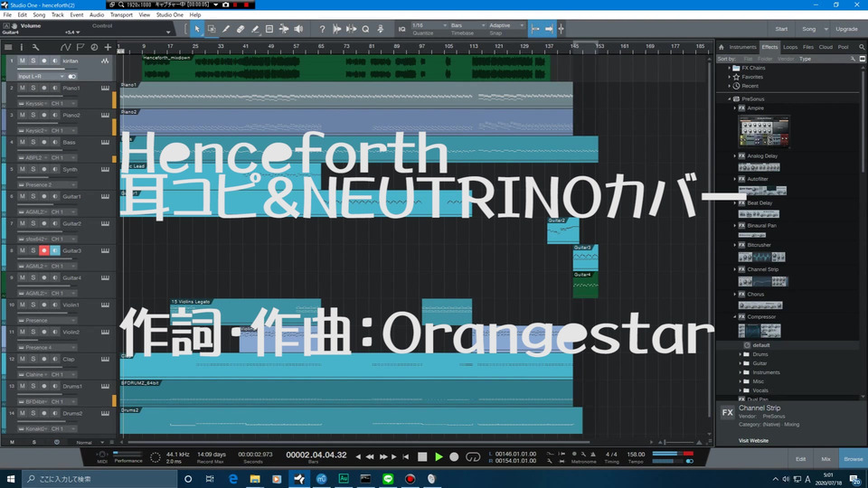Show automation curve icon
The width and height of the screenshot is (868, 488).
pos(65,47)
